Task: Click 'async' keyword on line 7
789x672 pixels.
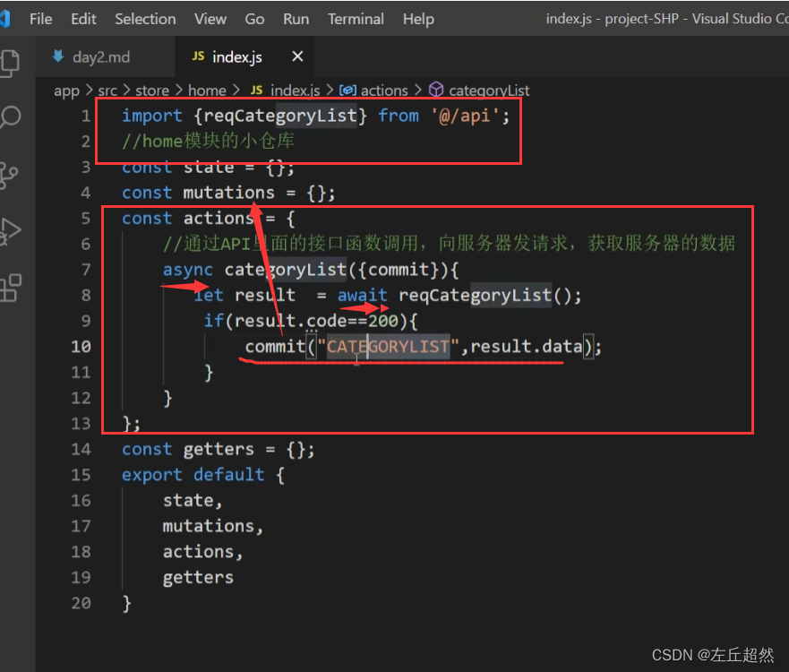Action: tap(188, 271)
